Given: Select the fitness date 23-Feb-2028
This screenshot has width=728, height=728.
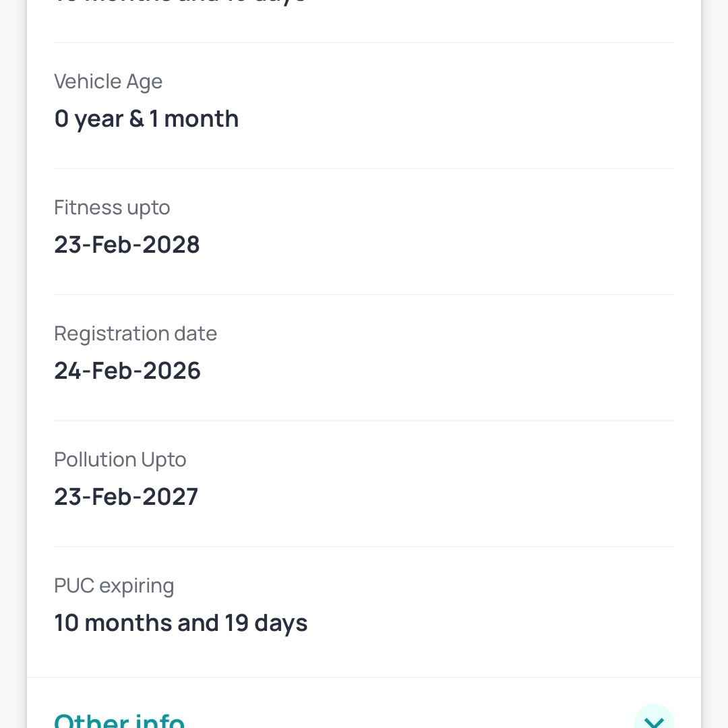Looking at the screenshot, I should pyautogui.click(x=127, y=245).
